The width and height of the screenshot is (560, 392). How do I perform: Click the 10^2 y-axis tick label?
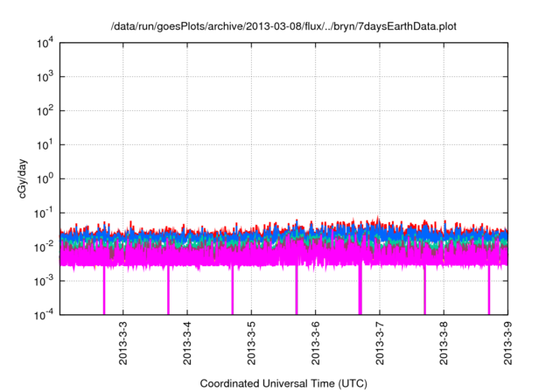pos(45,110)
